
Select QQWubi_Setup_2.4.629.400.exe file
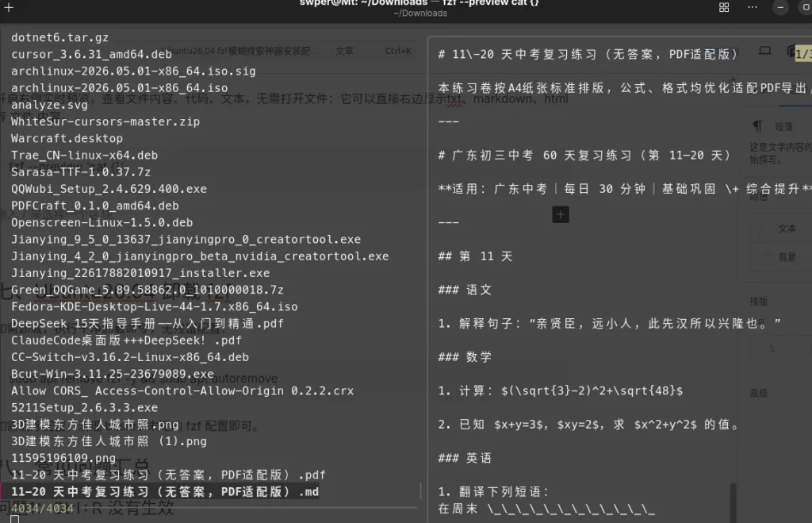pyautogui.click(x=109, y=189)
